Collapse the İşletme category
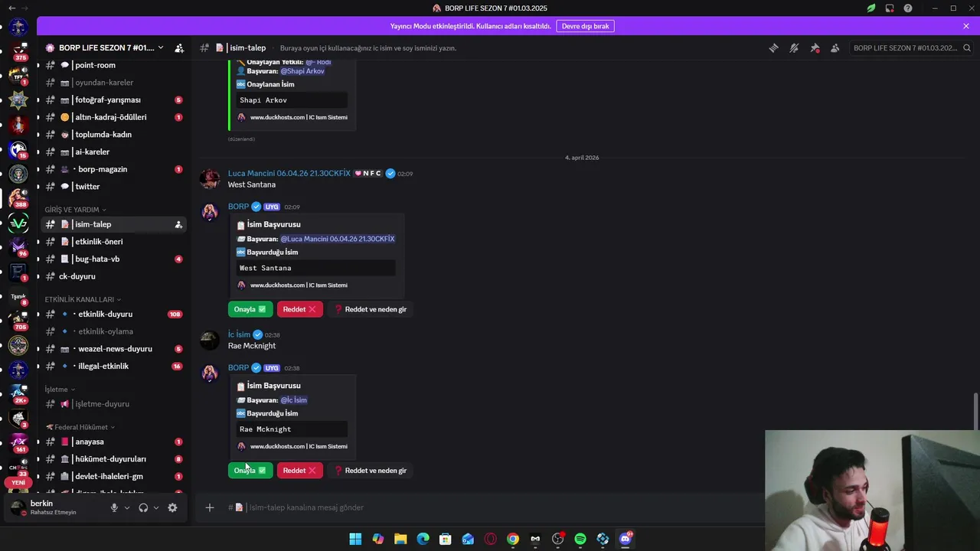 tap(60, 389)
